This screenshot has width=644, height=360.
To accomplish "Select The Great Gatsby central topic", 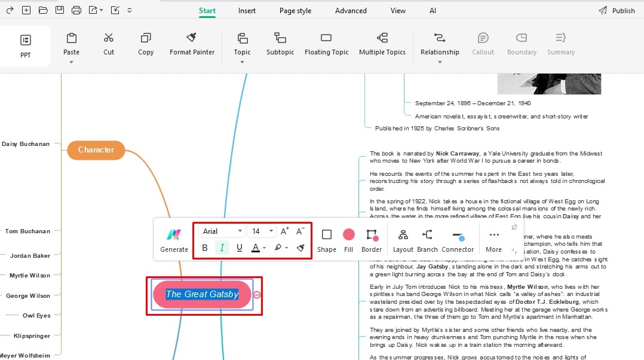I will coord(202,294).
